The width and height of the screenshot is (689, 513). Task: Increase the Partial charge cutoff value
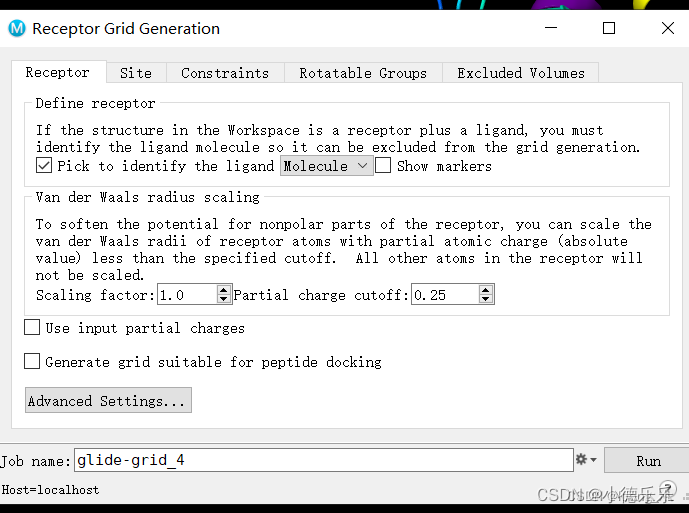tap(486, 290)
